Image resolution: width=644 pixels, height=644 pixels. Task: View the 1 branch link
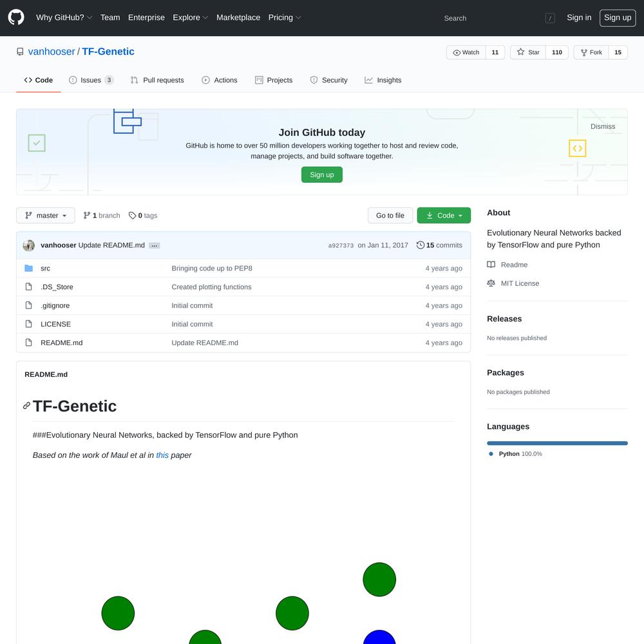102,216
